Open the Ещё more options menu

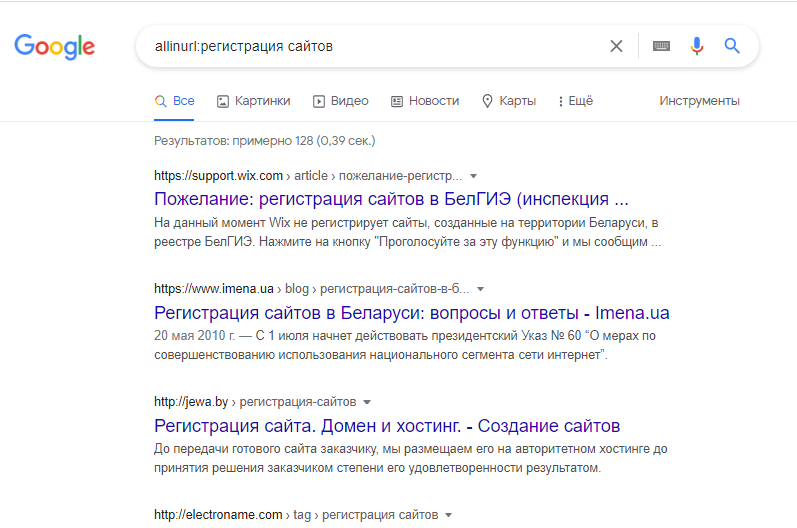(x=575, y=101)
